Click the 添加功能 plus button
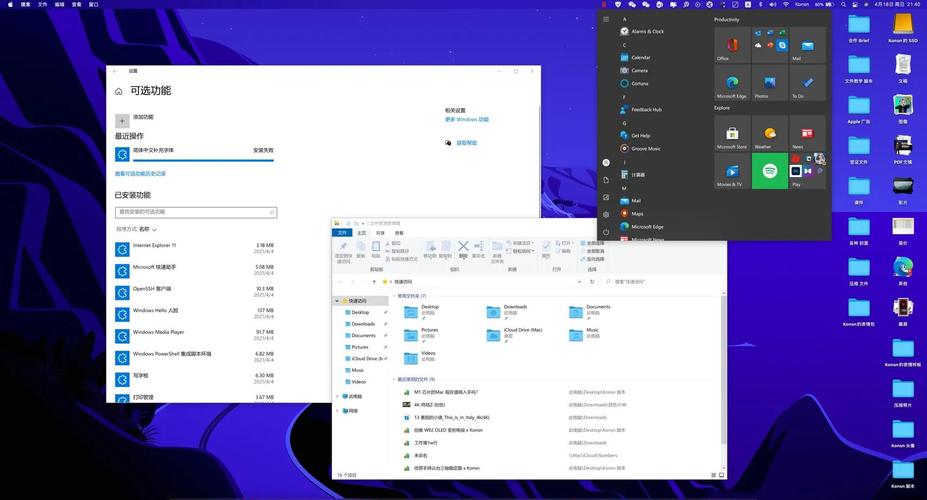The height and width of the screenshot is (500, 927). coord(122,120)
